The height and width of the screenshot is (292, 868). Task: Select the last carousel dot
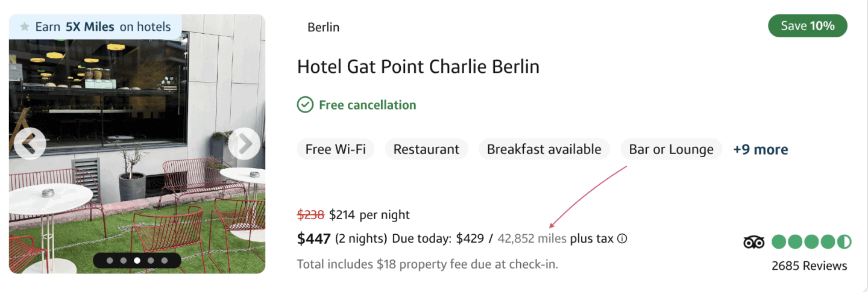pyautogui.click(x=165, y=261)
